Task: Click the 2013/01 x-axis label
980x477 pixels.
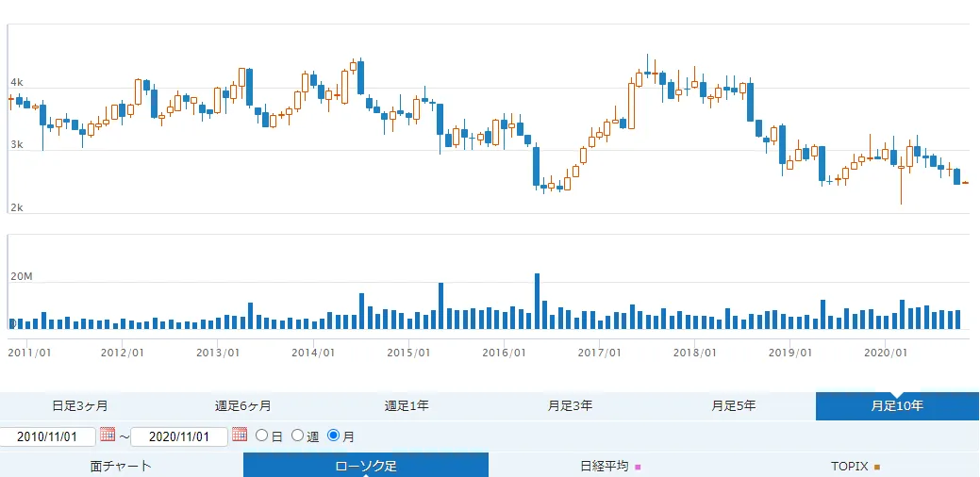Action: pyautogui.click(x=218, y=353)
